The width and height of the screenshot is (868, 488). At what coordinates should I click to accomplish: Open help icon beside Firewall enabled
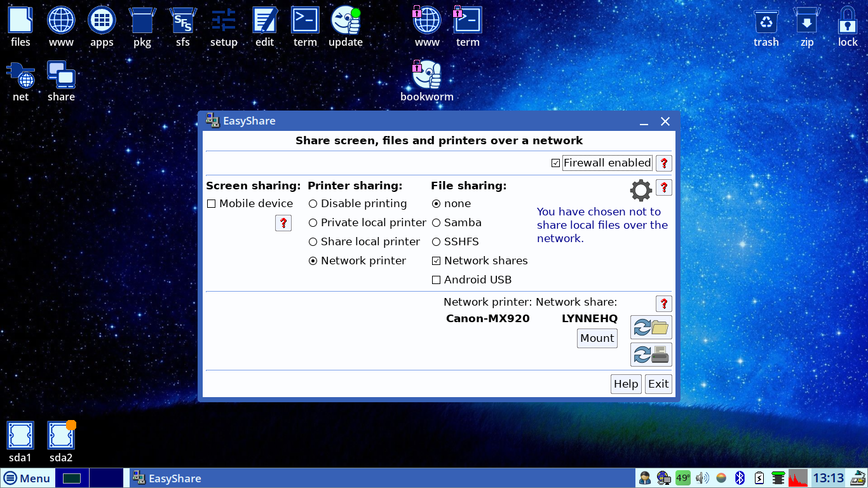[x=663, y=163]
